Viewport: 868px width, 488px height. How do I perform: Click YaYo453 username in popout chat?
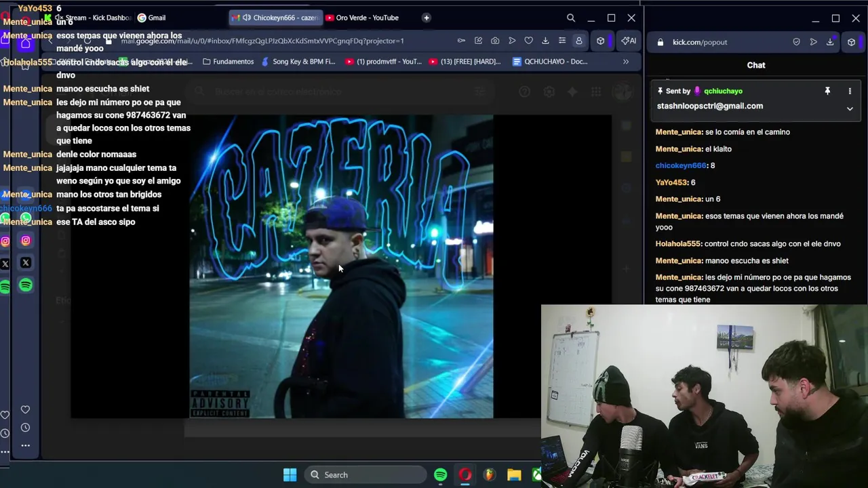(x=671, y=182)
